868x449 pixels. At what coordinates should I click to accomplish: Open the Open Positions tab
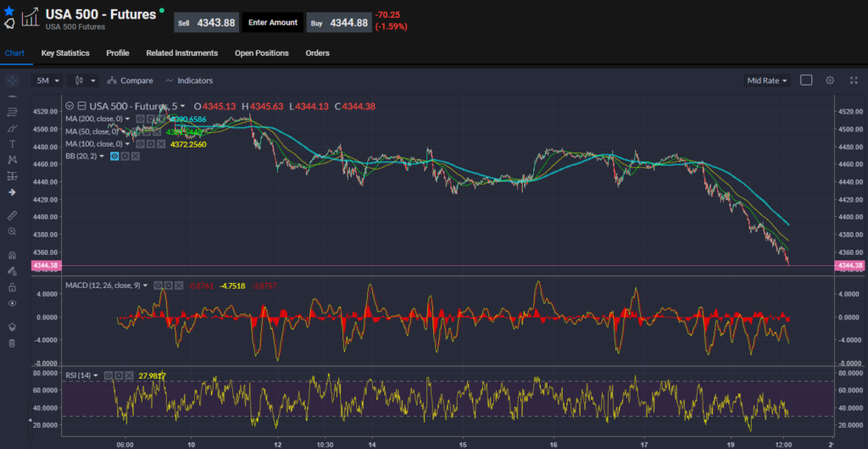click(x=262, y=53)
